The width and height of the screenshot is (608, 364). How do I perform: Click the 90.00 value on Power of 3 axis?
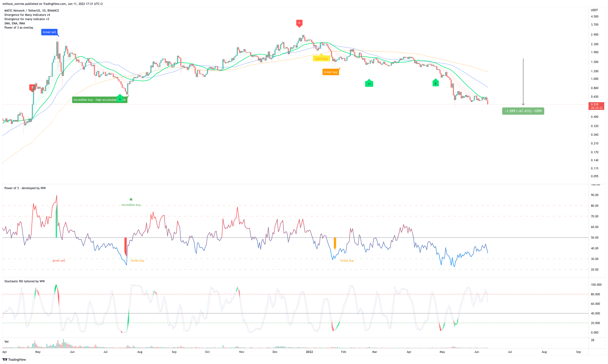(594, 195)
